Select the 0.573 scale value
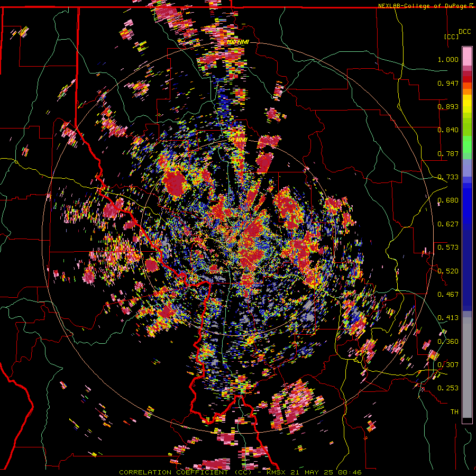The height and width of the screenshot is (476, 476). (448, 247)
